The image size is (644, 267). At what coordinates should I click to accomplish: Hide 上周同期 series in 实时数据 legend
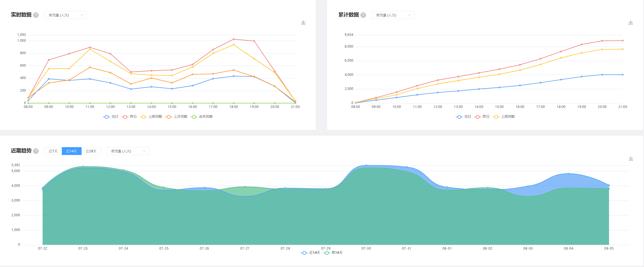[x=151, y=117]
